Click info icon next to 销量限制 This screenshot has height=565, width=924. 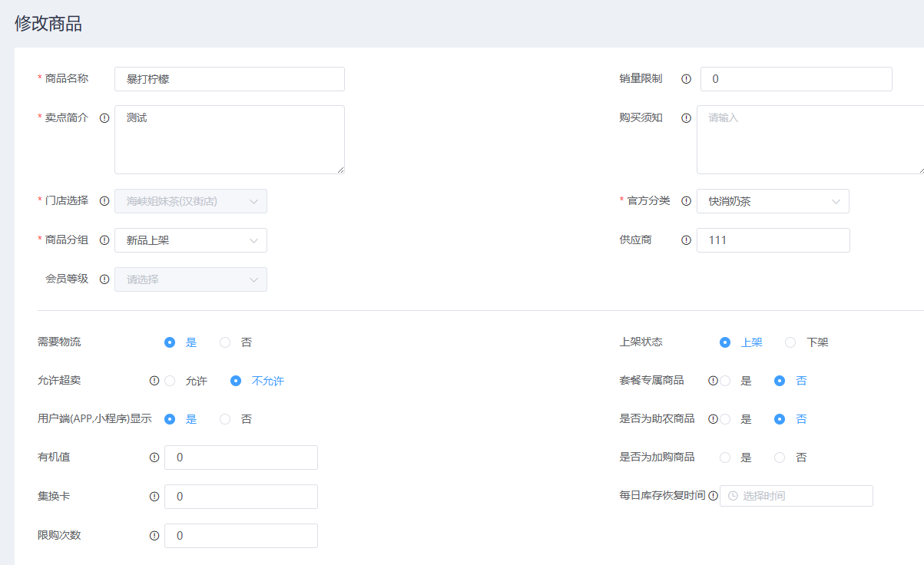686,79
